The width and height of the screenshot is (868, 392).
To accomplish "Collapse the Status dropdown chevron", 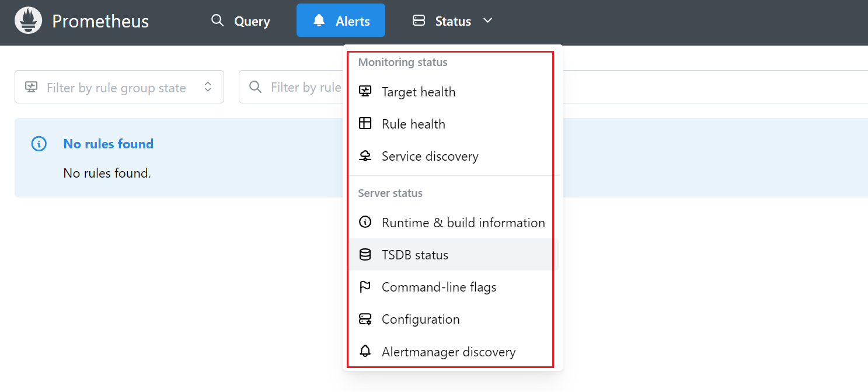I will coord(488,20).
